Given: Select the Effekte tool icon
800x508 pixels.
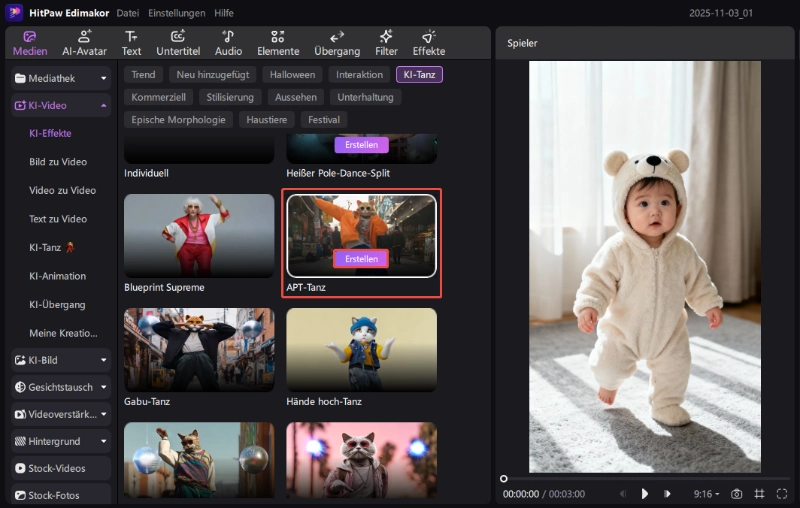Looking at the screenshot, I should pos(428,42).
